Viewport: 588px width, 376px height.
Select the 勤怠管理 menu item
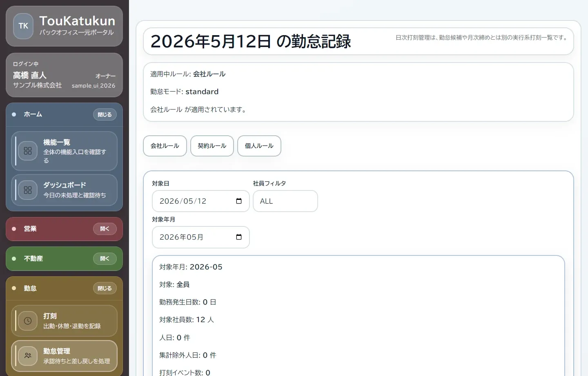pos(64,356)
